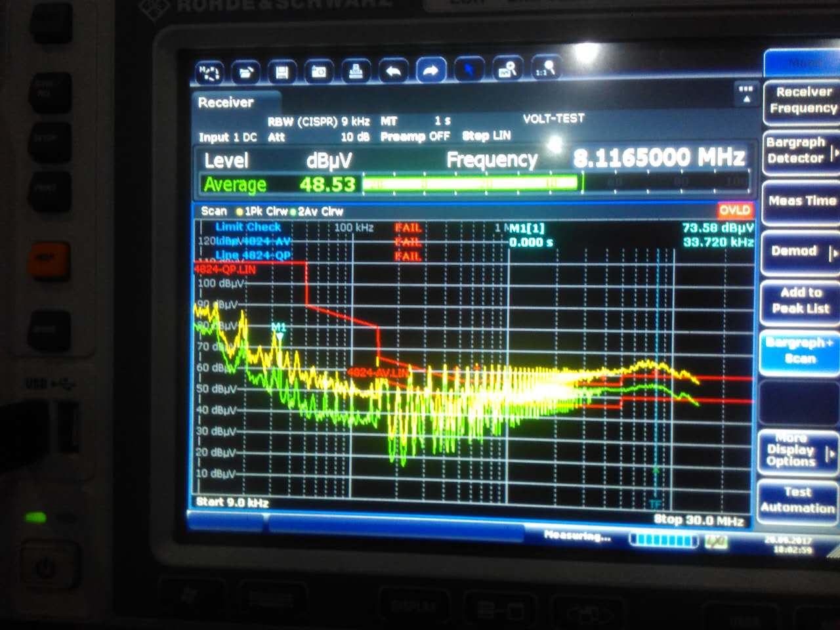Select the Receiver tab

pyautogui.click(x=226, y=102)
